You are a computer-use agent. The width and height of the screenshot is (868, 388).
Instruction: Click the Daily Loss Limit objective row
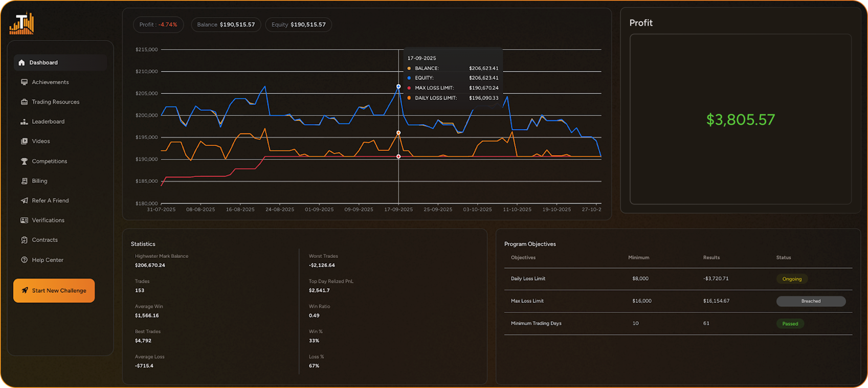678,279
